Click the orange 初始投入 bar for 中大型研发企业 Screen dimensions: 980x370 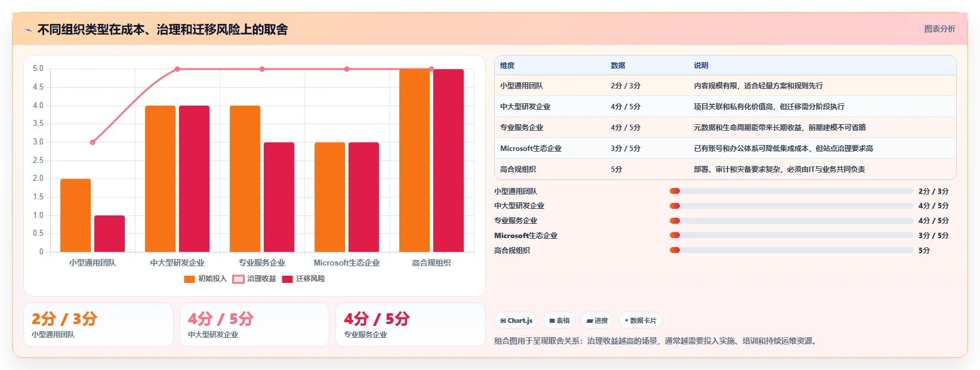160,179
